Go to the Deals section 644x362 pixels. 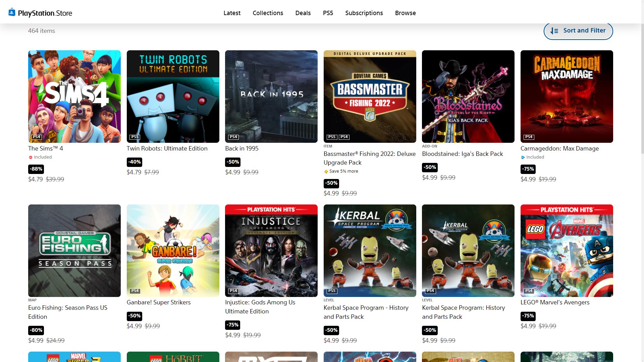click(x=303, y=13)
